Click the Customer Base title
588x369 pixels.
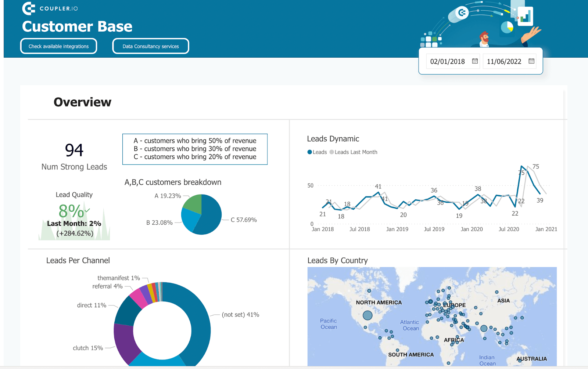[77, 26]
